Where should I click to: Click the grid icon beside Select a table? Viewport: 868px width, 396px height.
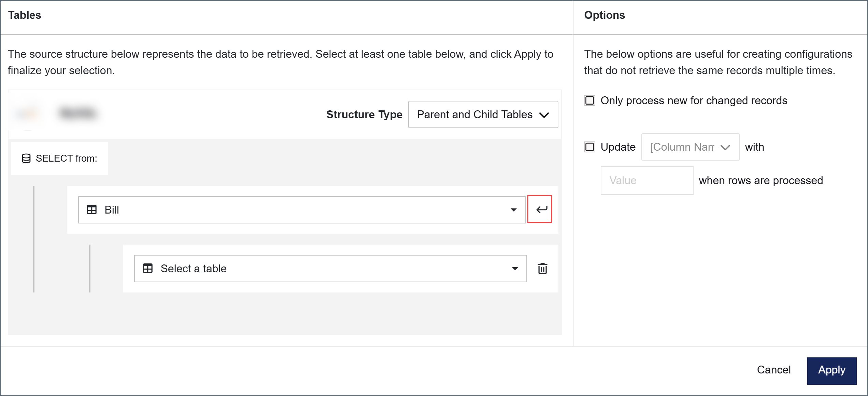click(148, 269)
